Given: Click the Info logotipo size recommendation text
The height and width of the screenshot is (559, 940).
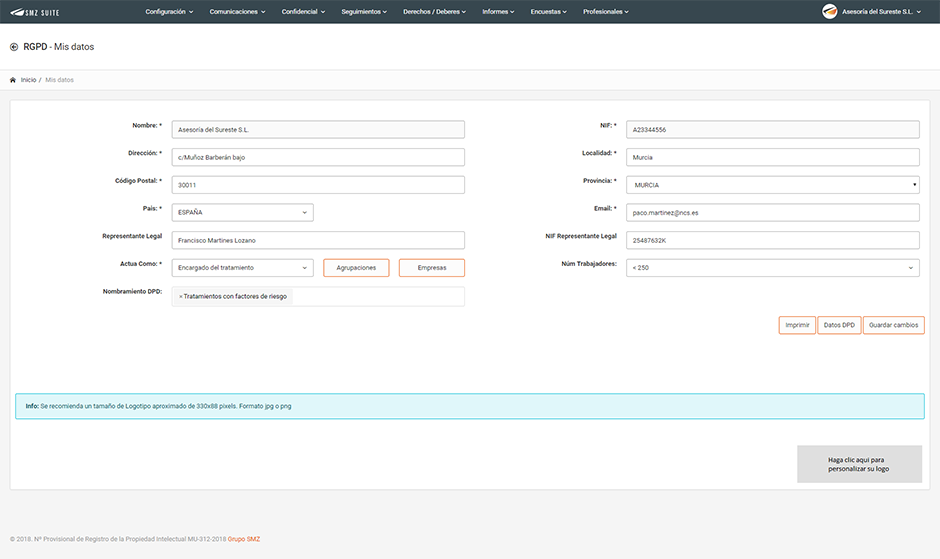Looking at the screenshot, I should coord(158,406).
